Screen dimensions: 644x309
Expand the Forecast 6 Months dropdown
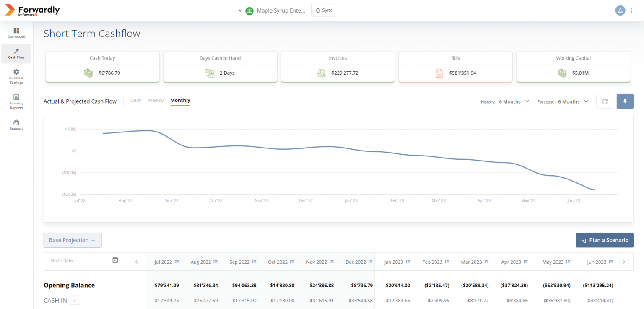(573, 101)
